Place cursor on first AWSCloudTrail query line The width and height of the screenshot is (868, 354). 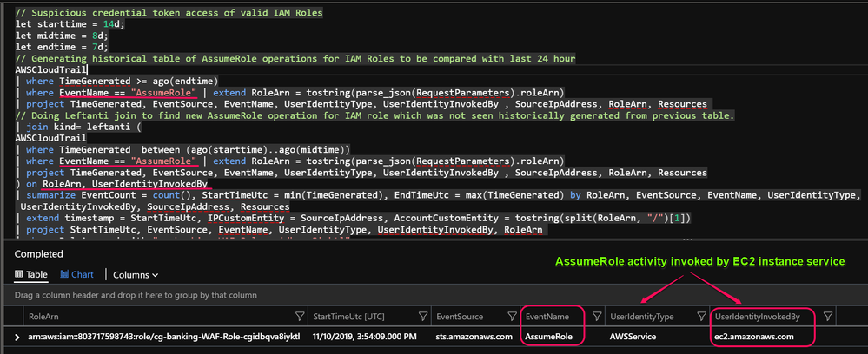pos(51,70)
